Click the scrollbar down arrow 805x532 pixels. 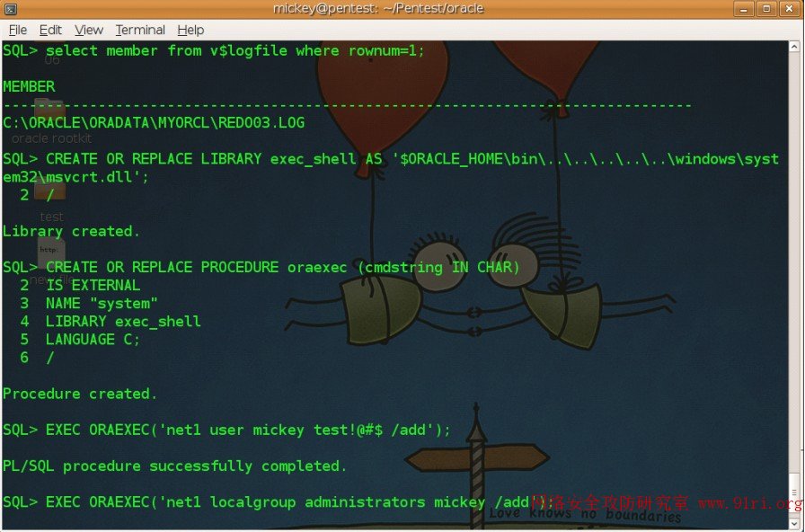(794, 524)
